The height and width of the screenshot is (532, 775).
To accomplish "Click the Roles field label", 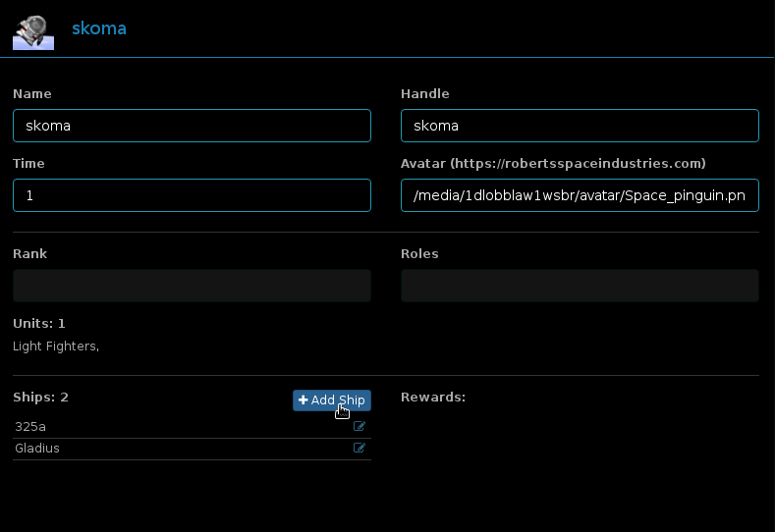I will (x=419, y=253).
